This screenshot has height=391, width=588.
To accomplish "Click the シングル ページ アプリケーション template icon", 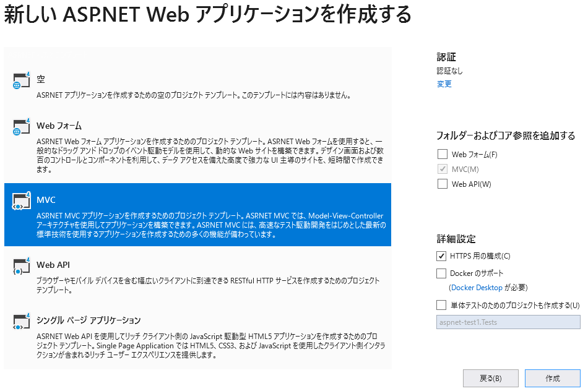I will [x=21, y=321].
